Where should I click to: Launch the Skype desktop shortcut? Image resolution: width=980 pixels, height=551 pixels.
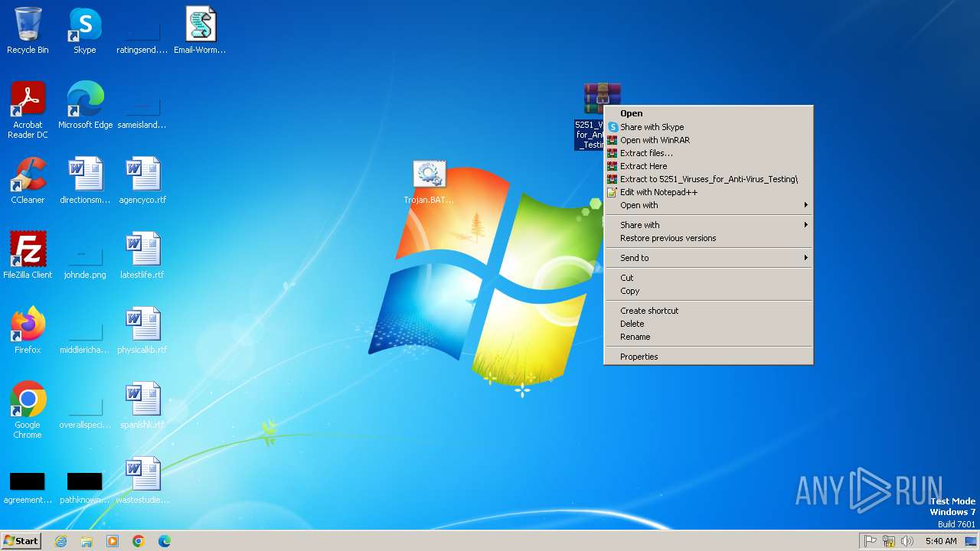coord(85,31)
